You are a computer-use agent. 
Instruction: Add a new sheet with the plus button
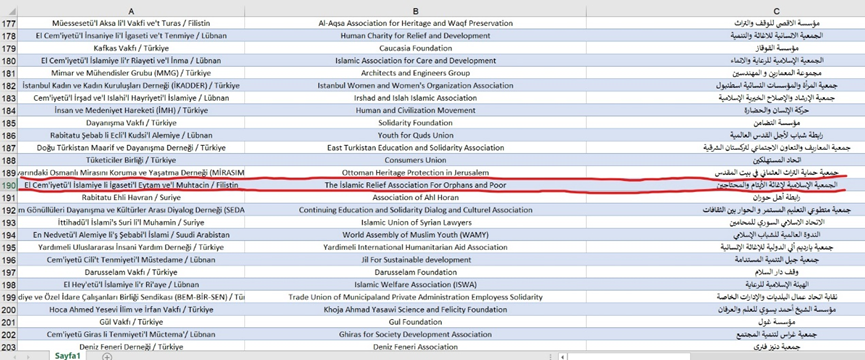107,356
